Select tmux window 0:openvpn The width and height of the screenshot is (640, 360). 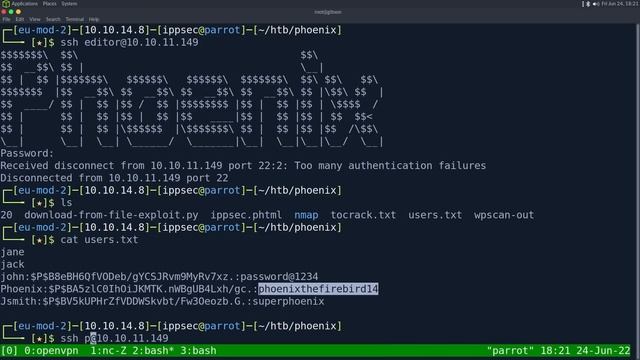[x=51, y=351]
